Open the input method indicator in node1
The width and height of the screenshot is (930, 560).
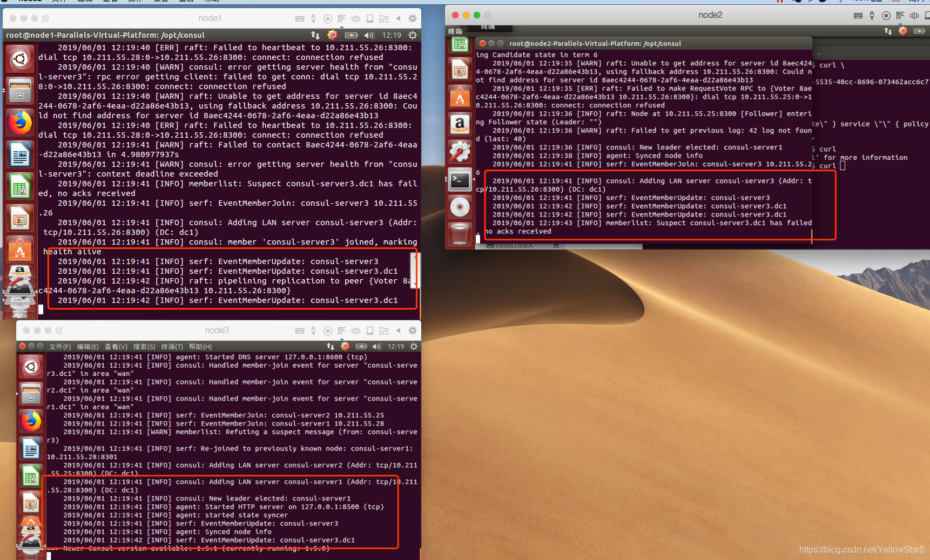333,35
